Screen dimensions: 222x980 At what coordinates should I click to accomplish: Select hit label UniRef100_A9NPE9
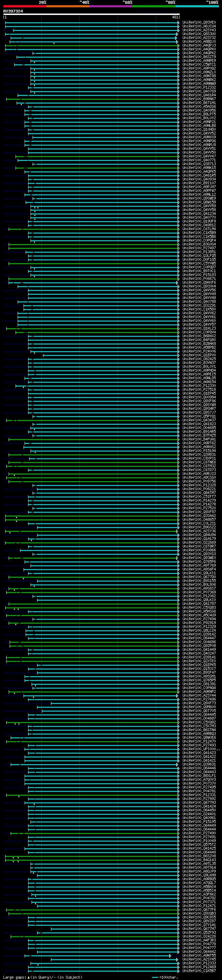point(199,60)
